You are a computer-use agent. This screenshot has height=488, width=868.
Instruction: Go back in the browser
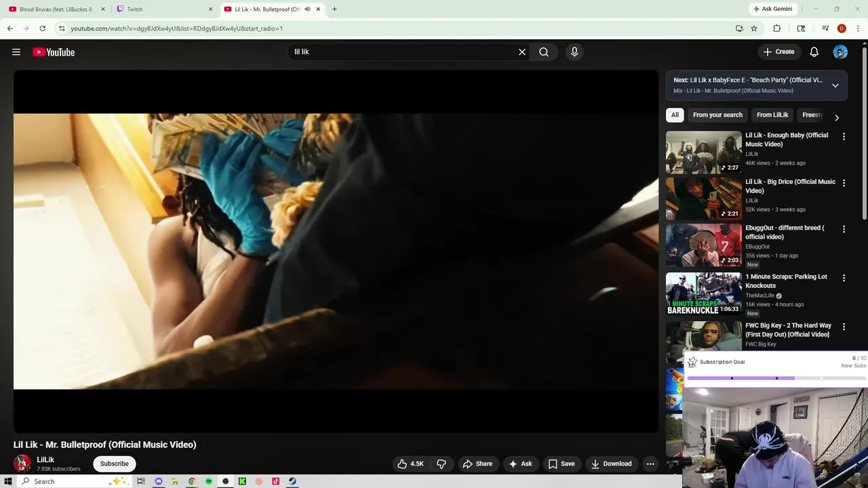click(9, 28)
